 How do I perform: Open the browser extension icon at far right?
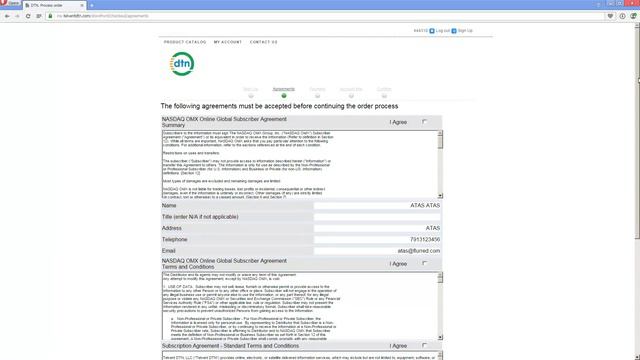tap(633, 16)
